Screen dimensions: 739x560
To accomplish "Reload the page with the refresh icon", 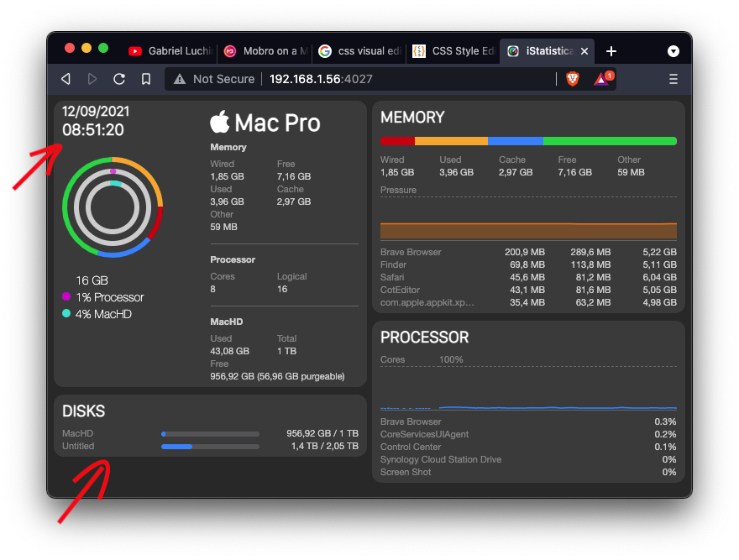I will tap(119, 79).
